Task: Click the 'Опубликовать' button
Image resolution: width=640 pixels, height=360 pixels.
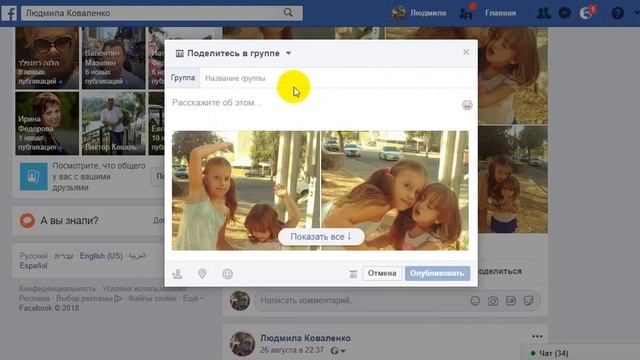Action: (x=437, y=273)
